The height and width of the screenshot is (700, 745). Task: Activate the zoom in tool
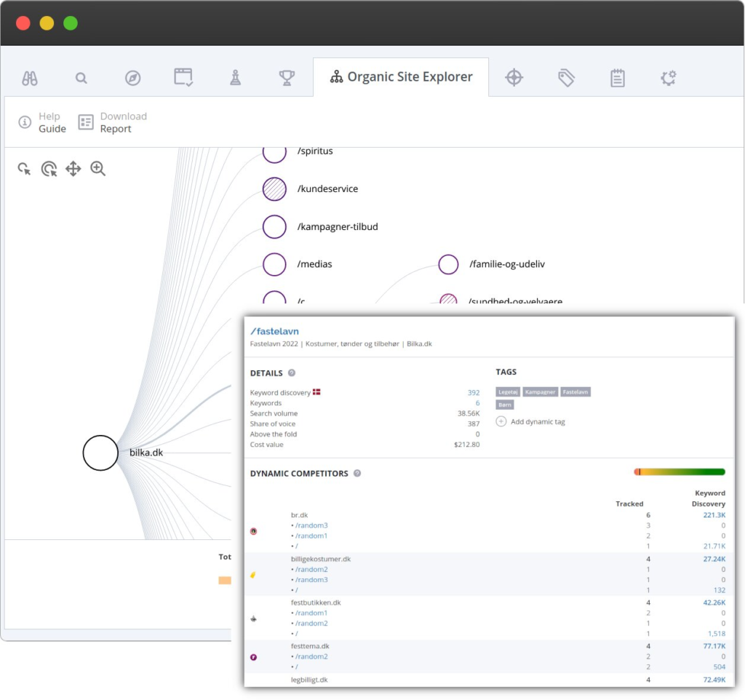coord(97,170)
